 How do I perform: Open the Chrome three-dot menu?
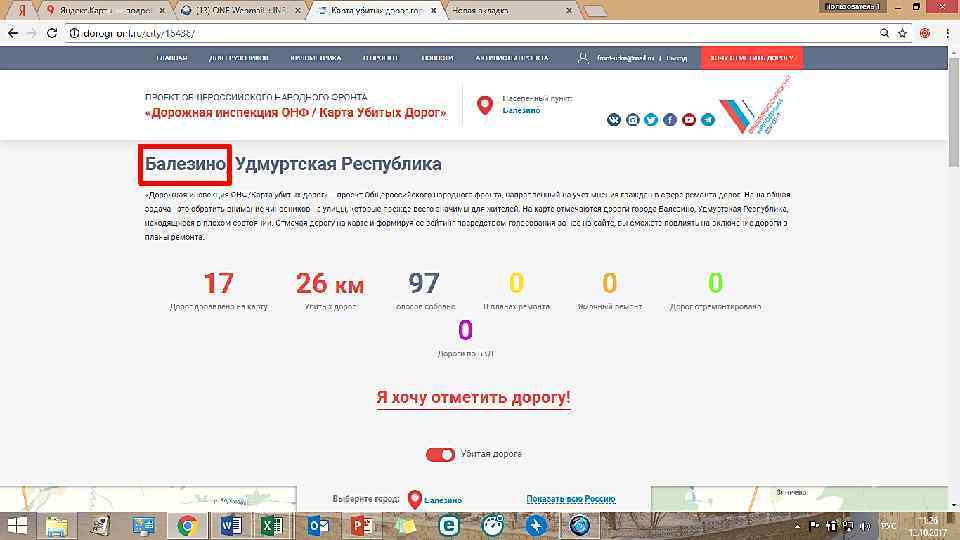(947, 33)
